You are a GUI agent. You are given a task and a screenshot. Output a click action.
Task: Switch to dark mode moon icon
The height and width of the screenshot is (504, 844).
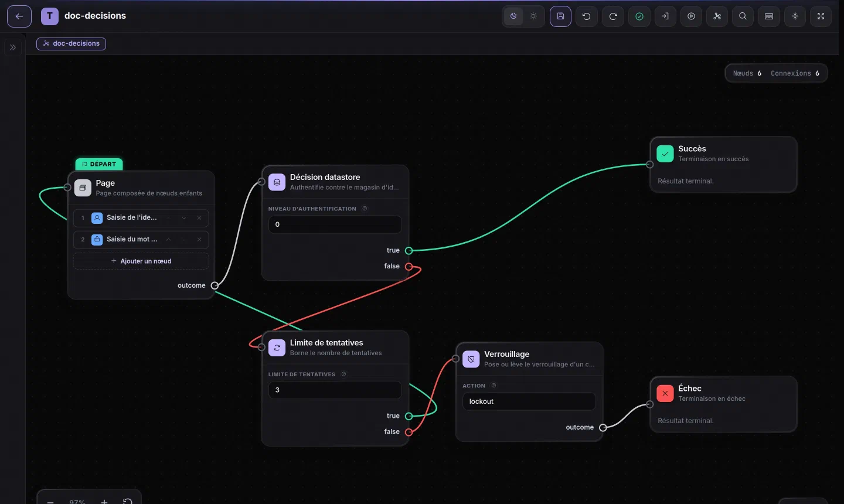tap(513, 16)
